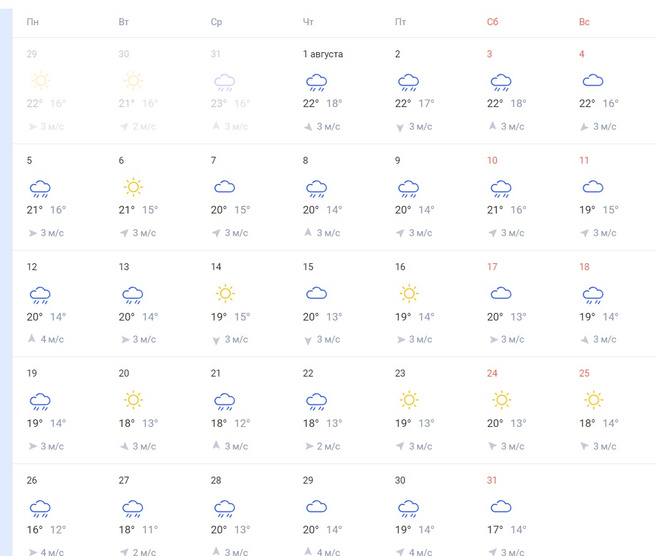Screen dimensions: 656x556
Task: Click the rain icon on August 19
Action: (39, 401)
